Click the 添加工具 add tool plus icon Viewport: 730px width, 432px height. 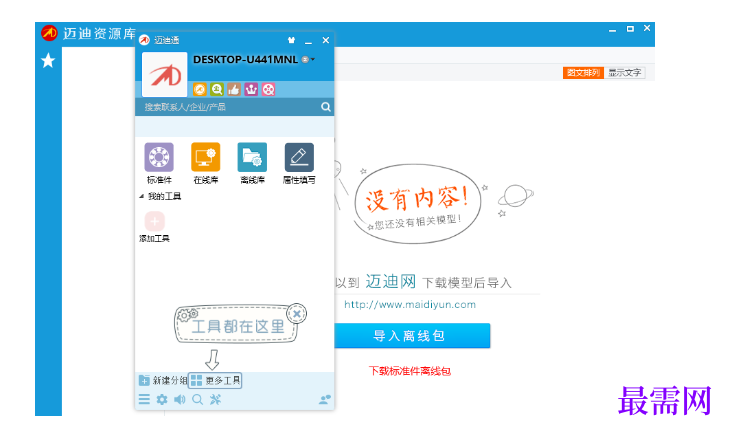coord(155,221)
